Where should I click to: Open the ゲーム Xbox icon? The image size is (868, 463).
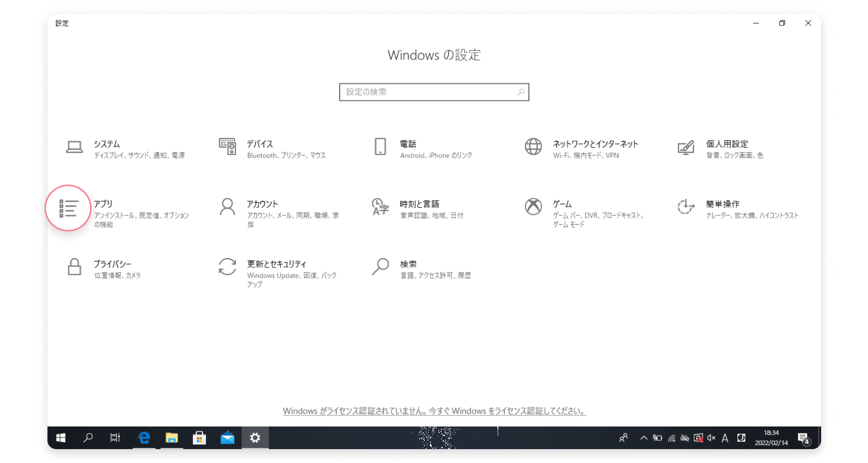(533, 207)
